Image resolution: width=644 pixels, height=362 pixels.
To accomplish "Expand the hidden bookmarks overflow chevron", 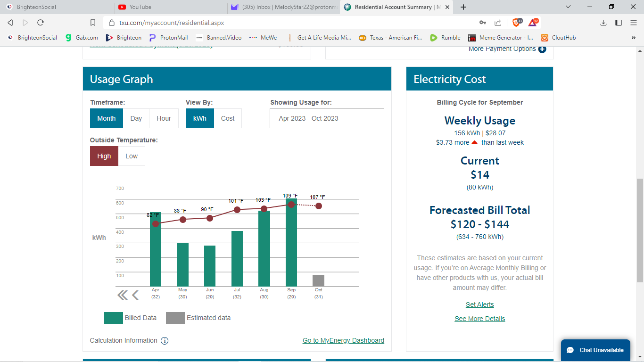I will 633,38.
